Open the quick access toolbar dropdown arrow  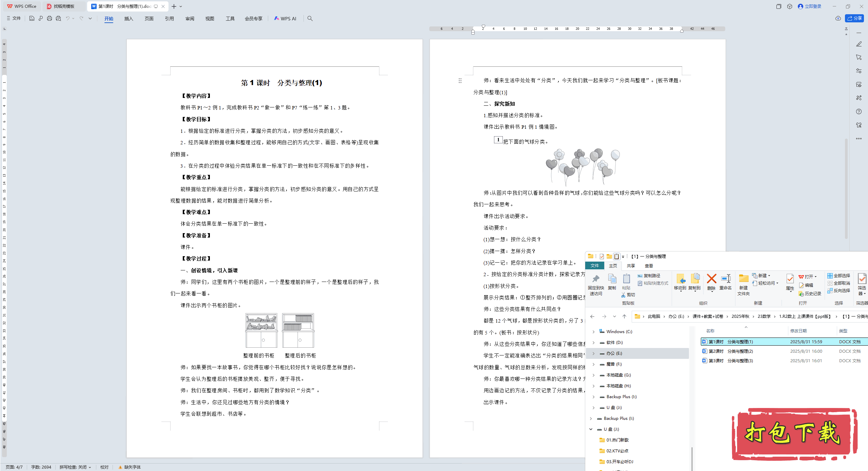click(90, 18)
